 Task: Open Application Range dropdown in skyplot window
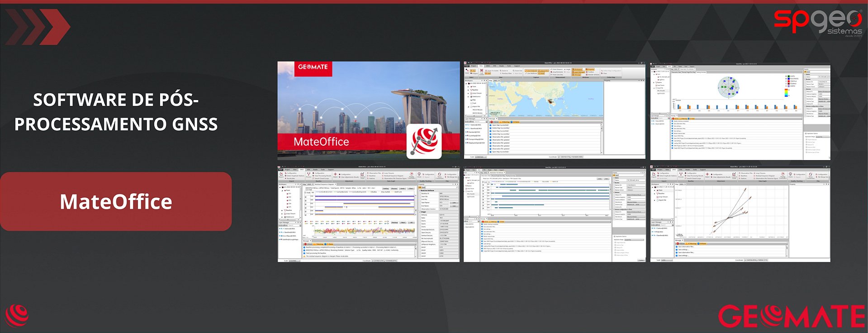click(x=822, y=137)
